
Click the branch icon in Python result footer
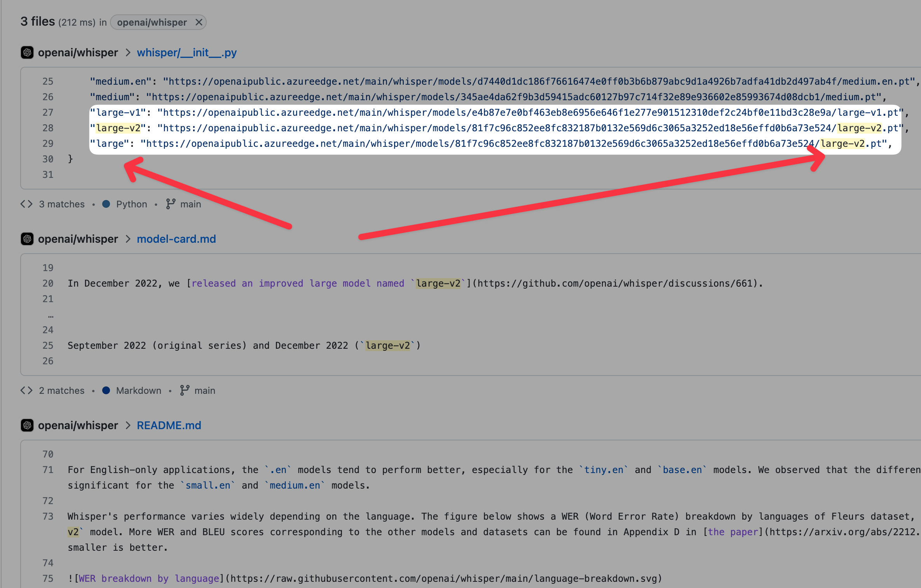[x=171, y=204]
